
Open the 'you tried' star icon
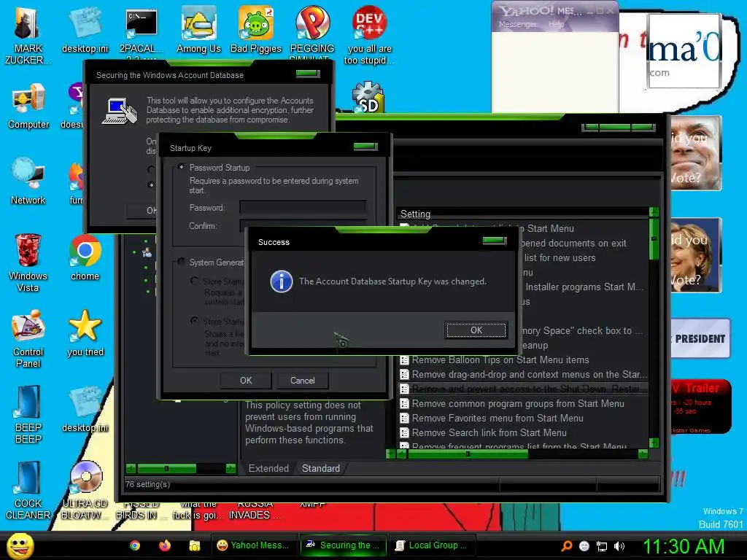85,333
